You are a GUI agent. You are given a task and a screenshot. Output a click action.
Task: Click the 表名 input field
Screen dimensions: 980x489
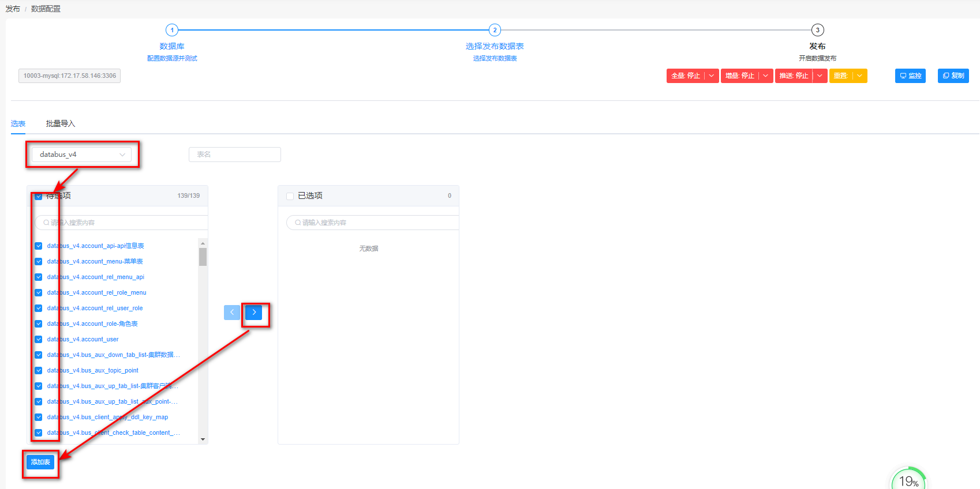pos(234,155)
